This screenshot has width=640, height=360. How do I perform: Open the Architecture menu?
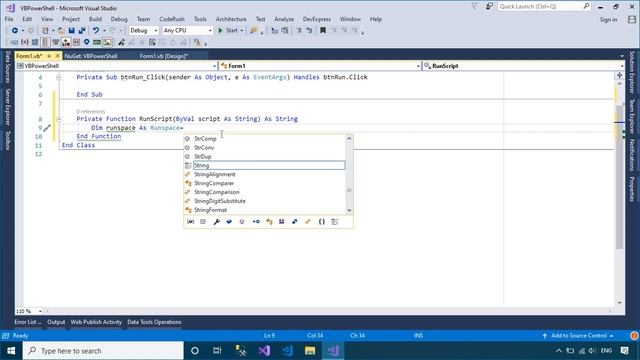click(x=231, y=19)
